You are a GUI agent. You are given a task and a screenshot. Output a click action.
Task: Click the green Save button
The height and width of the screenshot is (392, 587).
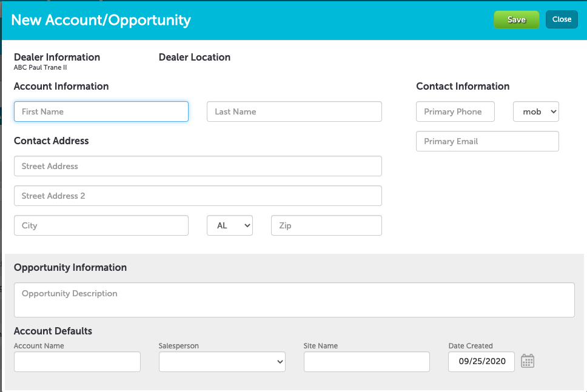(516, 19)
